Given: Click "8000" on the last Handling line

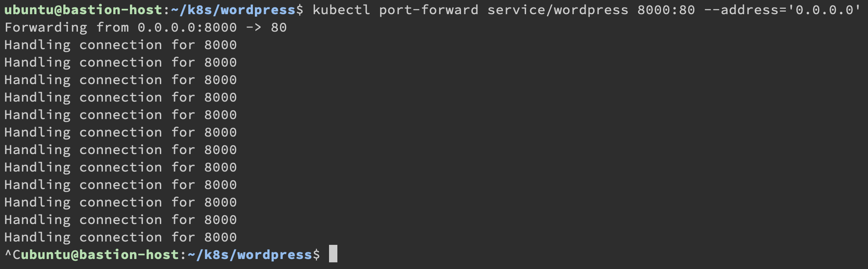Looking at the screenshot, I should [220, 237].
